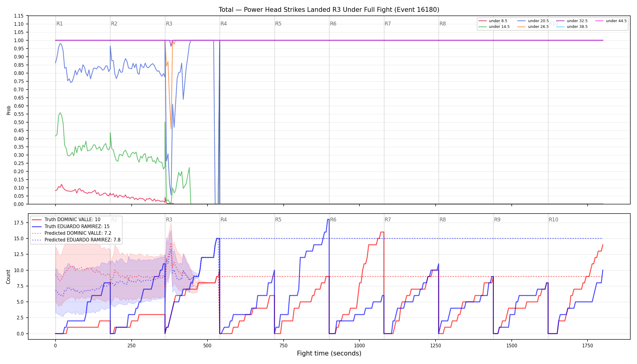The width and height of the screenshot is (637, 364).
Task: Click the R7 round marker in count chart
Action: tap(388, 220)
